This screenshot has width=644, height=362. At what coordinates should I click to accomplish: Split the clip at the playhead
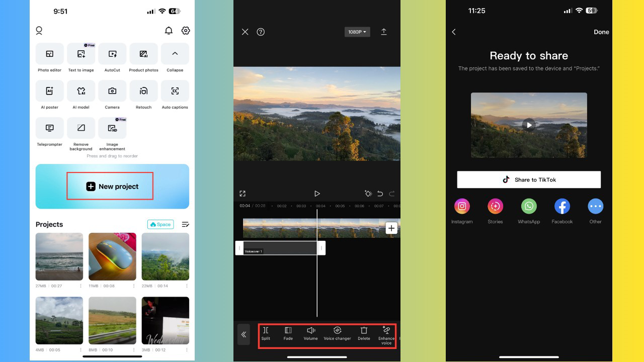tap(266, 333)
